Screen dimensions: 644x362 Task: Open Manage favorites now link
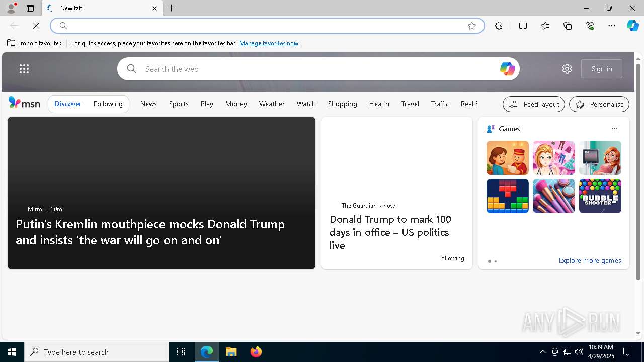[x=269, y=43]
